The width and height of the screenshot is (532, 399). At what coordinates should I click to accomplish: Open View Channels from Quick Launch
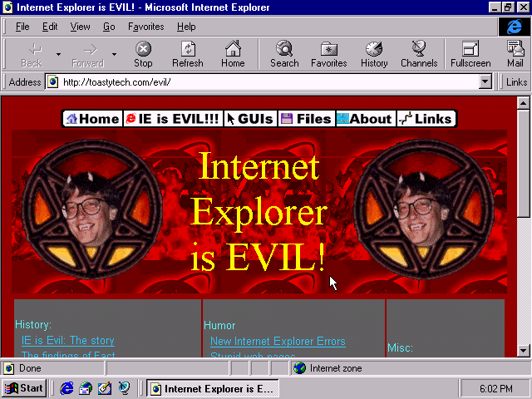124,388
